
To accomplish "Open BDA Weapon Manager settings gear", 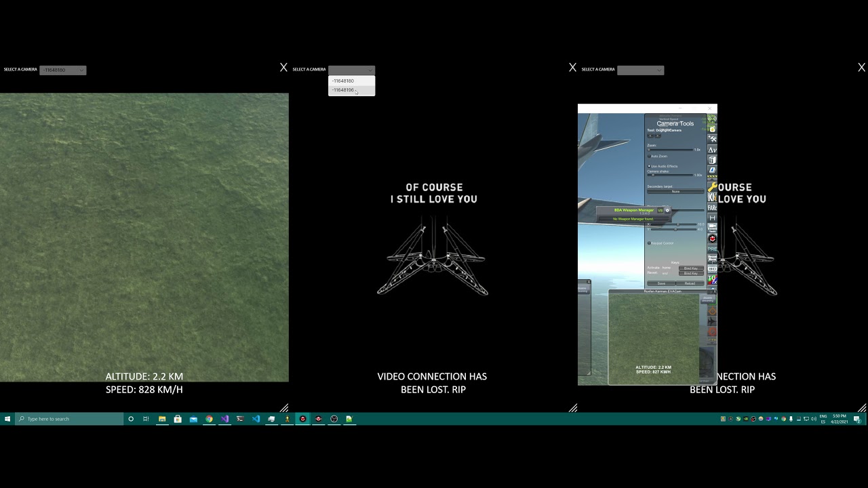I will [668, 210].
